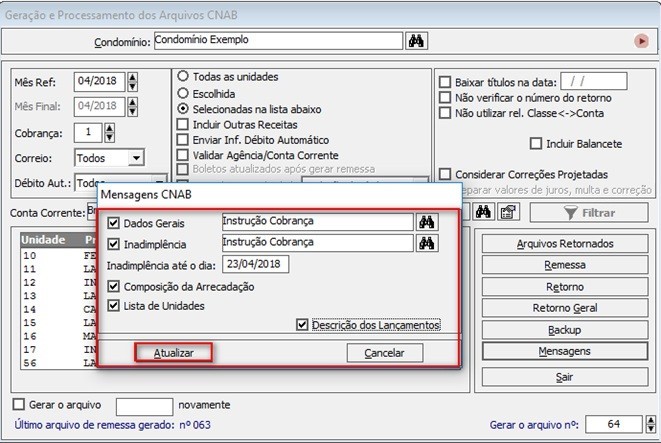This screenshot has height=443, width=661.
Task: Select unit 10 row in list
Action: pos(59,255)
